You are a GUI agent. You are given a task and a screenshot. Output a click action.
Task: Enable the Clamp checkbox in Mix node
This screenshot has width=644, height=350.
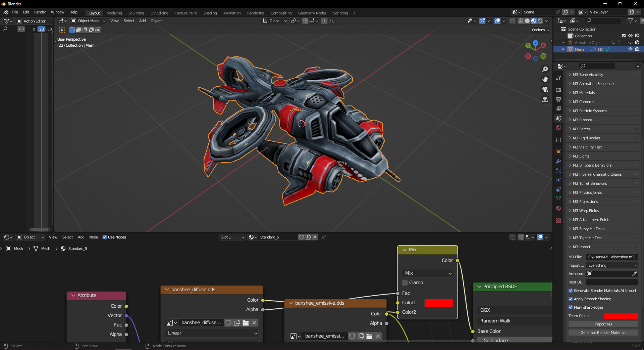(405, 283)
